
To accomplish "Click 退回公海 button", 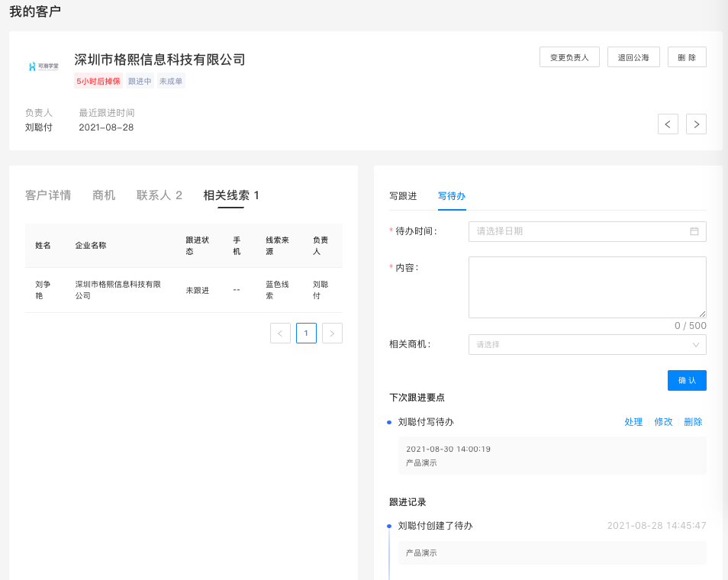I will pyautogui.click(x=633, y=57).
